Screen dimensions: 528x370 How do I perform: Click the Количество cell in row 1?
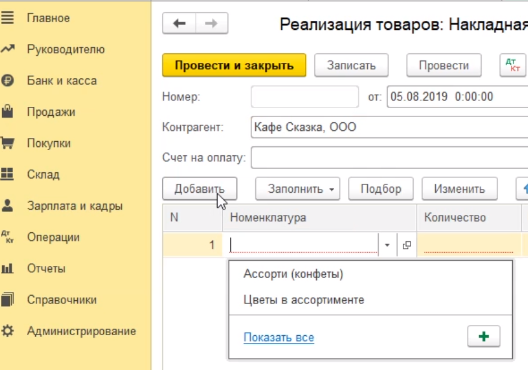click(469, 245)
